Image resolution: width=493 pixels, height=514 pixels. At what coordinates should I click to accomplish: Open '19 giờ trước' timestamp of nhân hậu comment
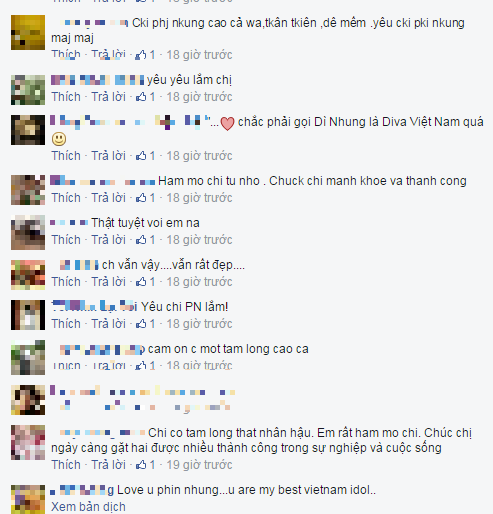tap(199, 465)
